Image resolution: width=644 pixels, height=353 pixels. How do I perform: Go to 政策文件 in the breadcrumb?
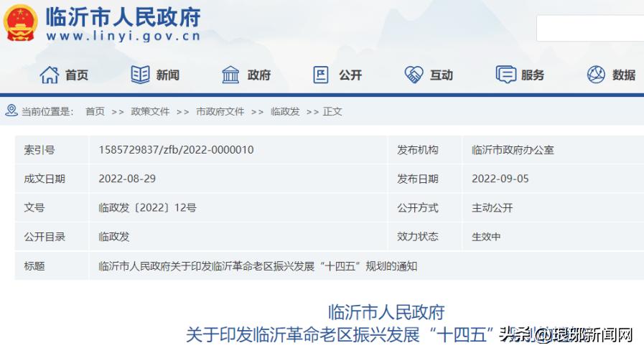pos(150,112)
